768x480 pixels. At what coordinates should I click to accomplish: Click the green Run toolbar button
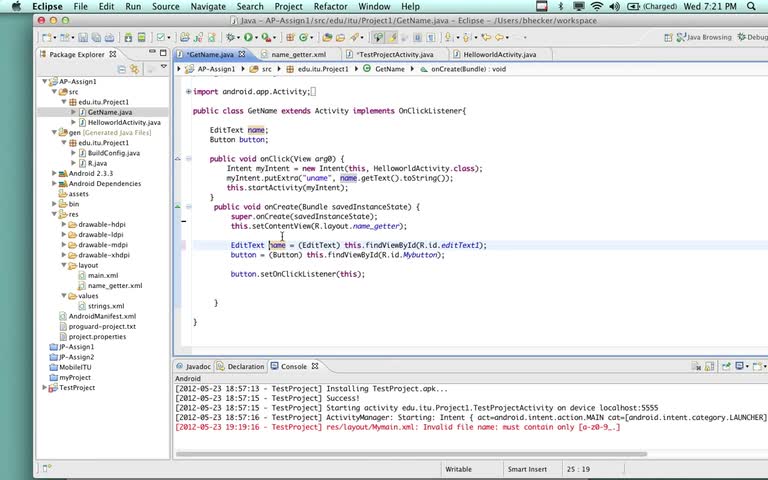coord(249,37)
